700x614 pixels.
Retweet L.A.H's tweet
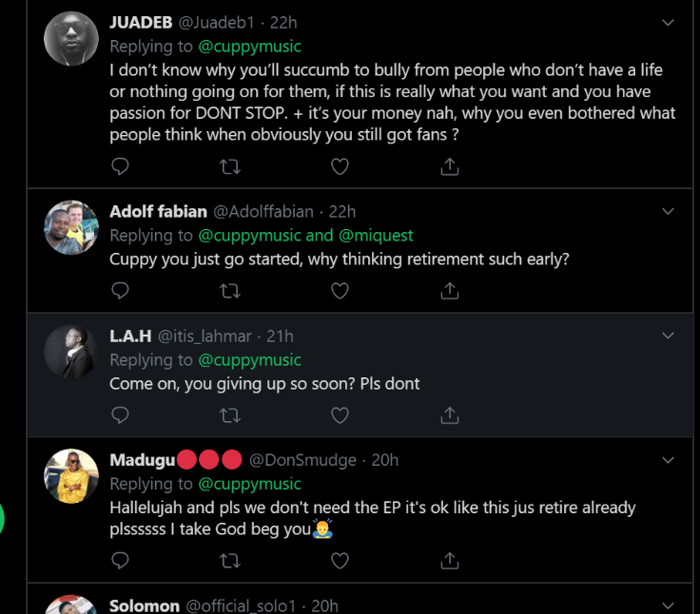pyautogui.click(x=230, y=415)
